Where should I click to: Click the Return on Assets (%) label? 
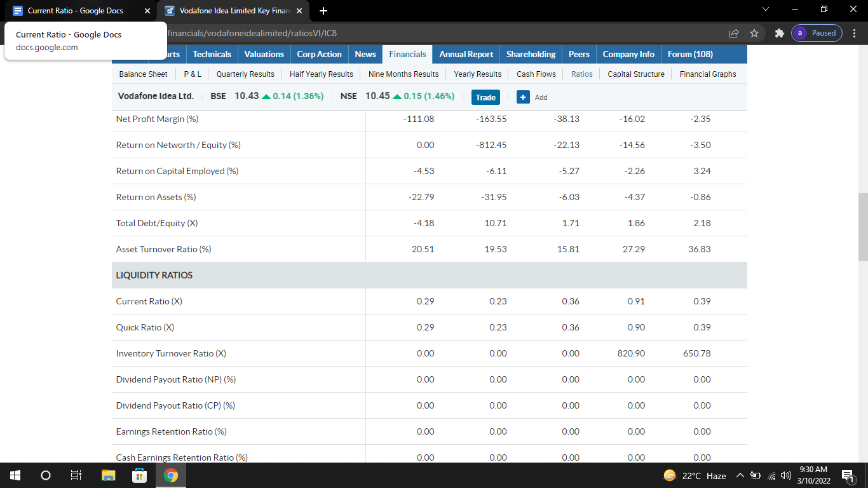[x=156, y=197]
